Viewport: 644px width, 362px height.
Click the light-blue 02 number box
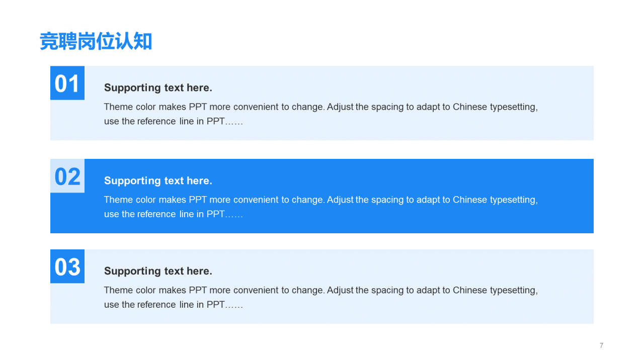(x=67, y=176)
